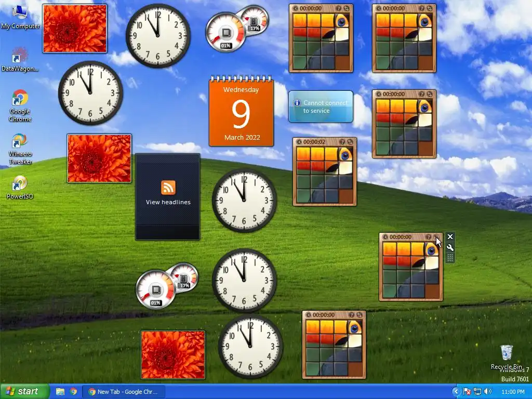Expand hidden system tray icons arrow
The height and width of the screenshot is (399, 532).
click(x=456, y=392)
